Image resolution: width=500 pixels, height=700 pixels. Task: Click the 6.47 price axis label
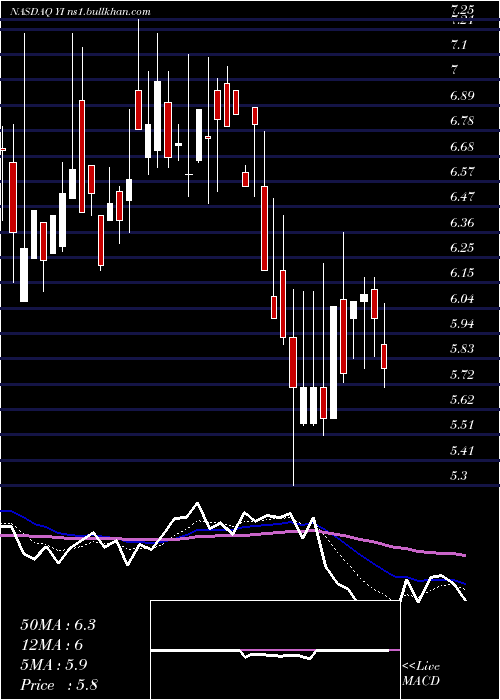(x=463, y=197)
